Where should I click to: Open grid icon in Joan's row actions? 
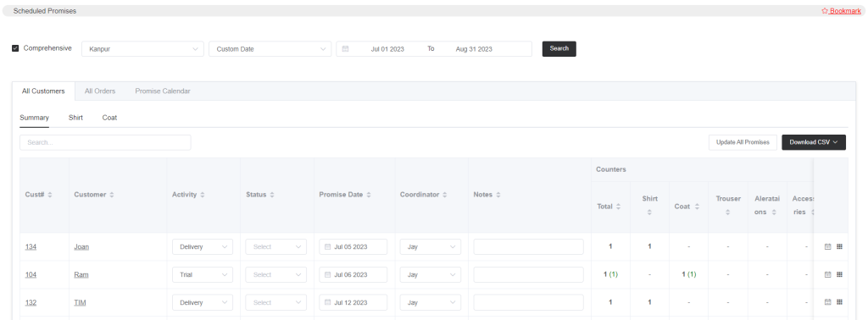[x=839, y=246]
